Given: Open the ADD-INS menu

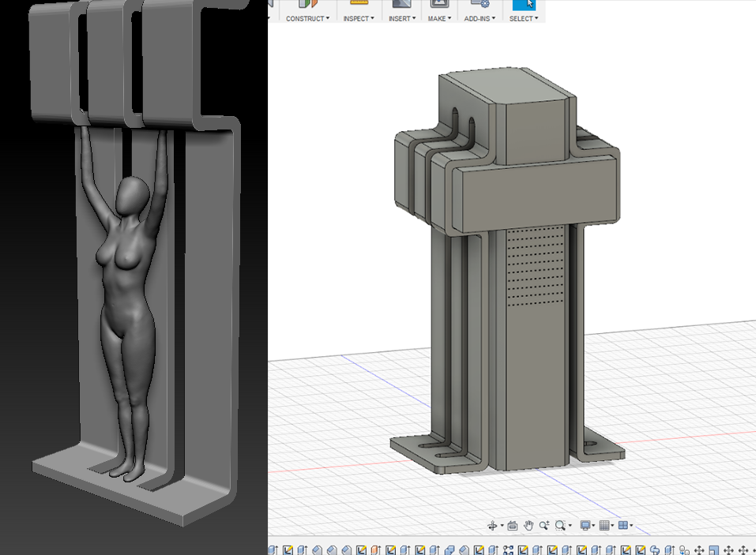Looking at the screenshot, I should click(479, 18).
